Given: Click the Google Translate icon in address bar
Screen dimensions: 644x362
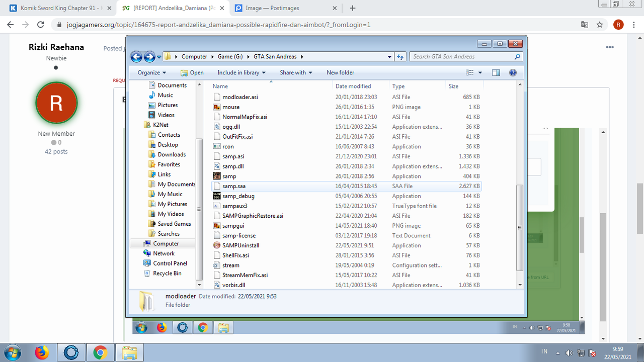Looking at the screenshot, I should click(584, 25).
